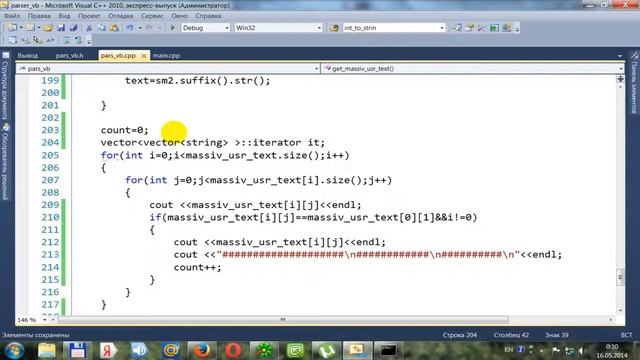Open the ICQ flower icon in the taskbar

[x=263, y=350]
